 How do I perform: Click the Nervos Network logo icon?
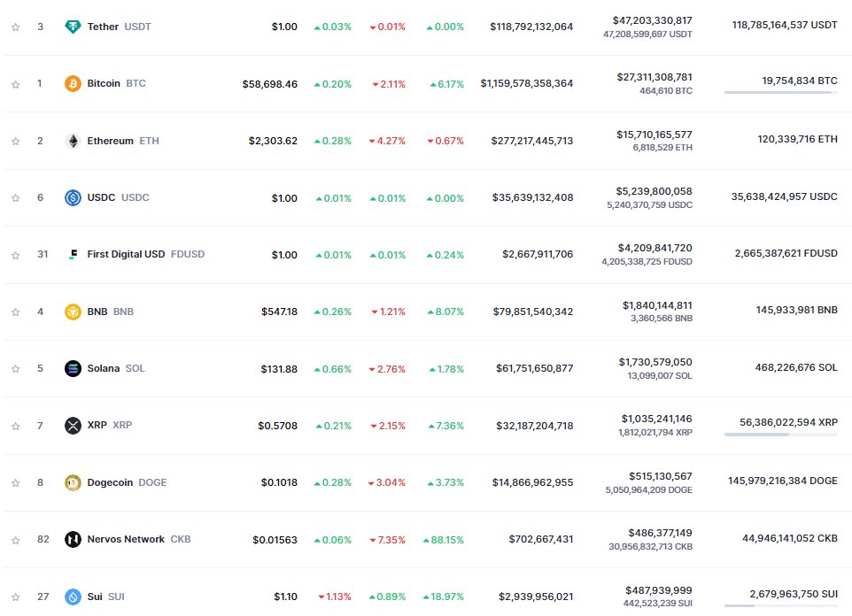[73, 539]
